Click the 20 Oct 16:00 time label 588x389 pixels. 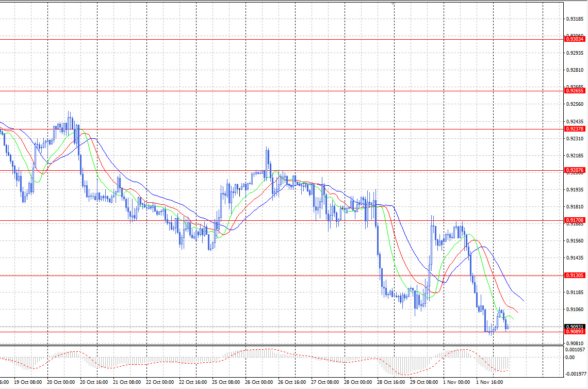(94, 382)
